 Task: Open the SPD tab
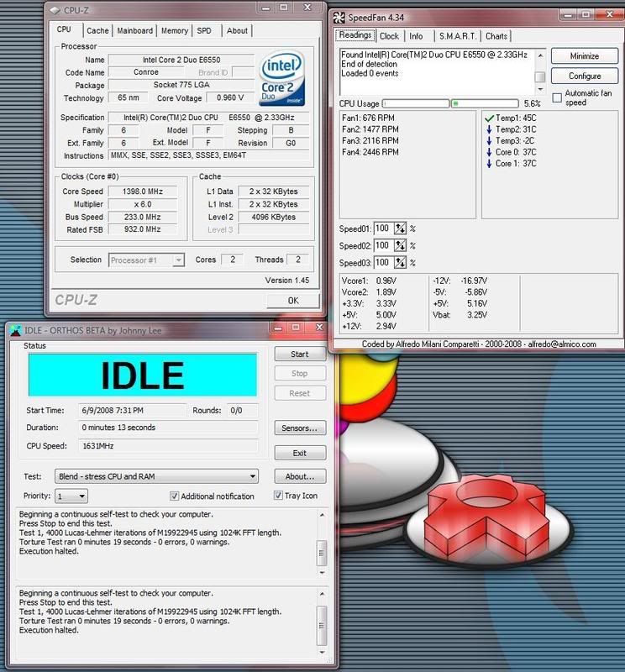[x=204, y=30]
